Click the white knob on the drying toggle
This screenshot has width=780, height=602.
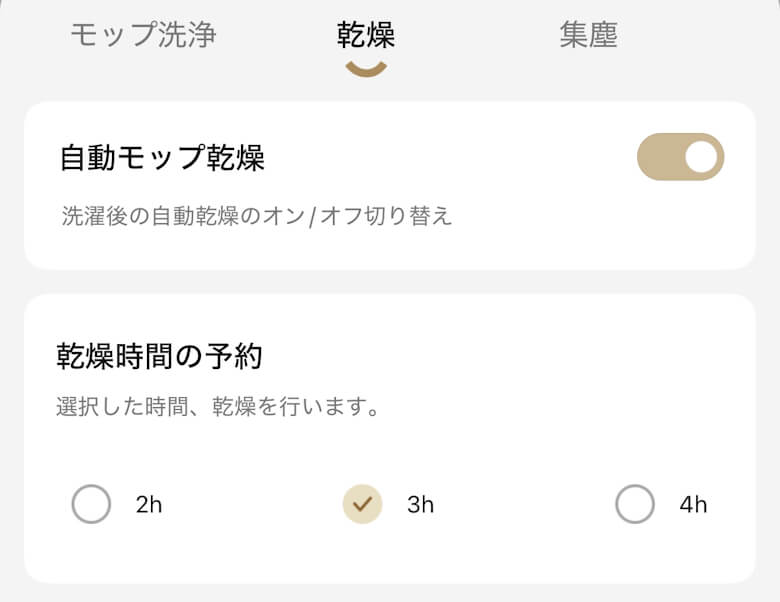pos(702,157)
